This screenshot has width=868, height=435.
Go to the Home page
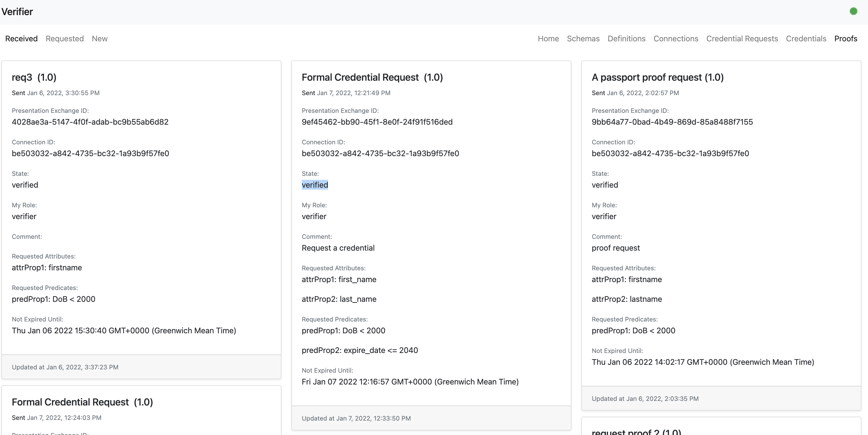(548, 39)
